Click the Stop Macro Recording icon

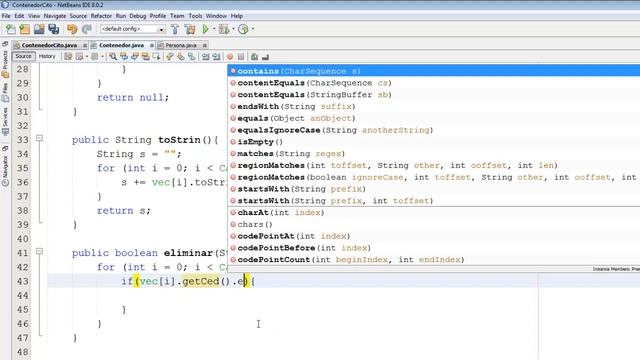click(x=241, y=57)
